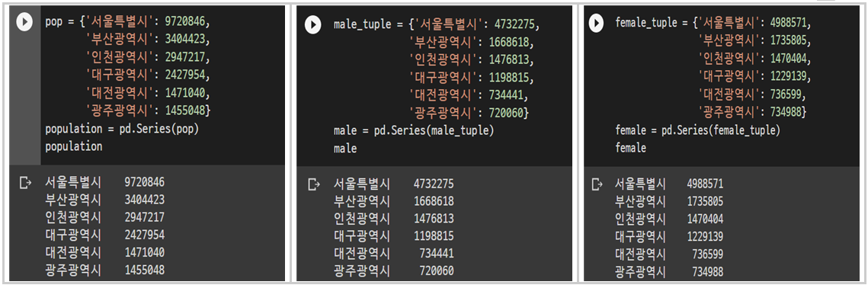This screenshot has width=868, height=285.
Task: Run the male_tuple code cell
Action: 312,25
